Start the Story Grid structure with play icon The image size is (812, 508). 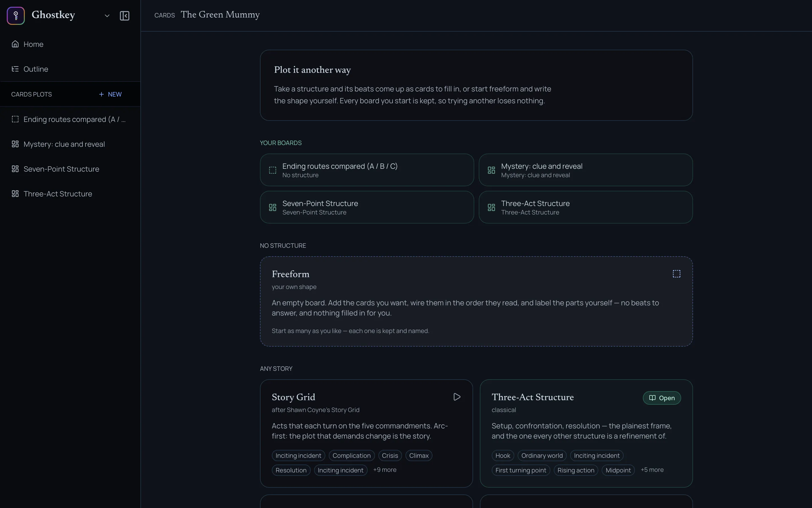(457, 397)
